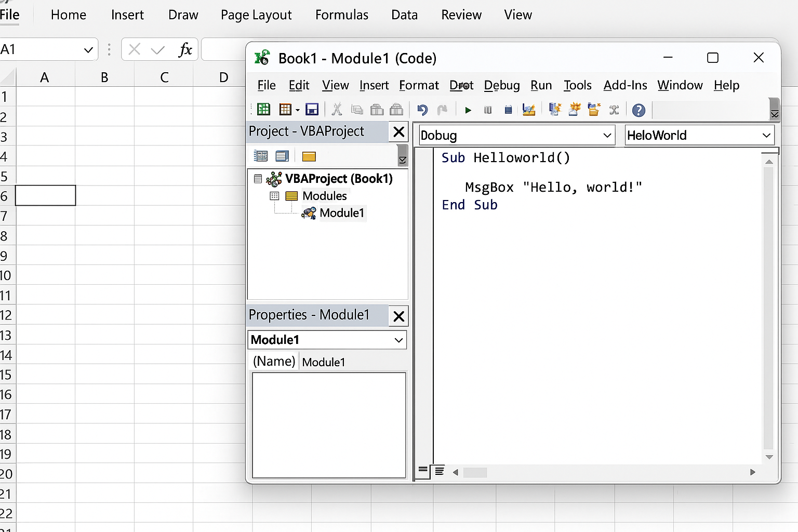
Task: Toggle Design Mode icon
Action: [529, 110]
